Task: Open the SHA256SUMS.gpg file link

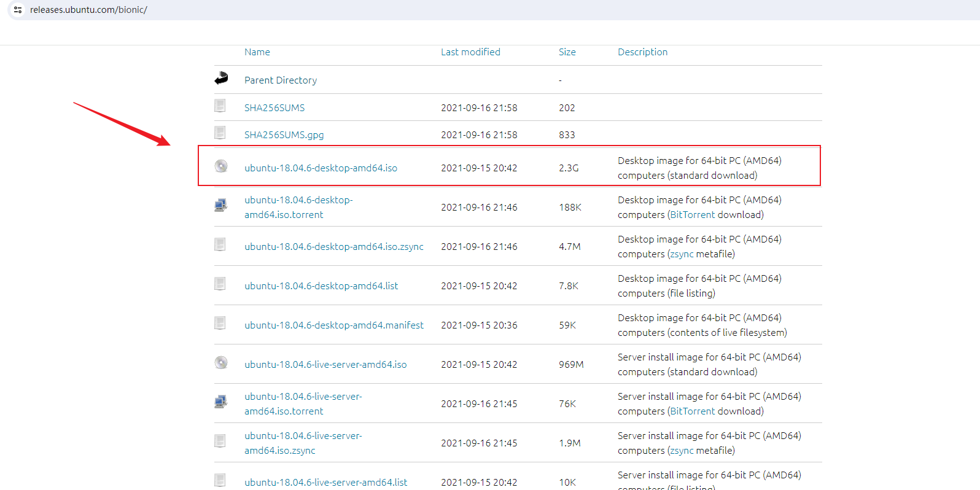Action: tap(284, 135)
